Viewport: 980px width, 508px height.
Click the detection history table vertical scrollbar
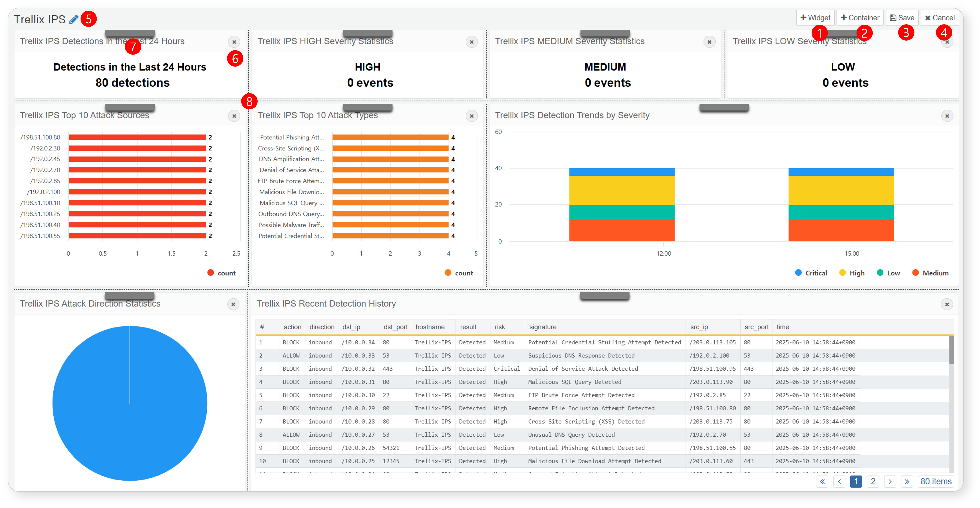(x=951, y=350)
